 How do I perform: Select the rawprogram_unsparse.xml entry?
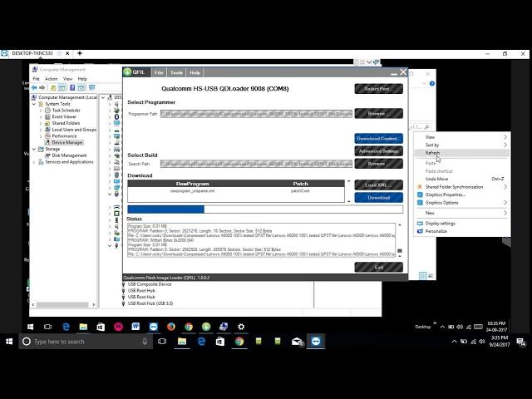tap(192, 191)
